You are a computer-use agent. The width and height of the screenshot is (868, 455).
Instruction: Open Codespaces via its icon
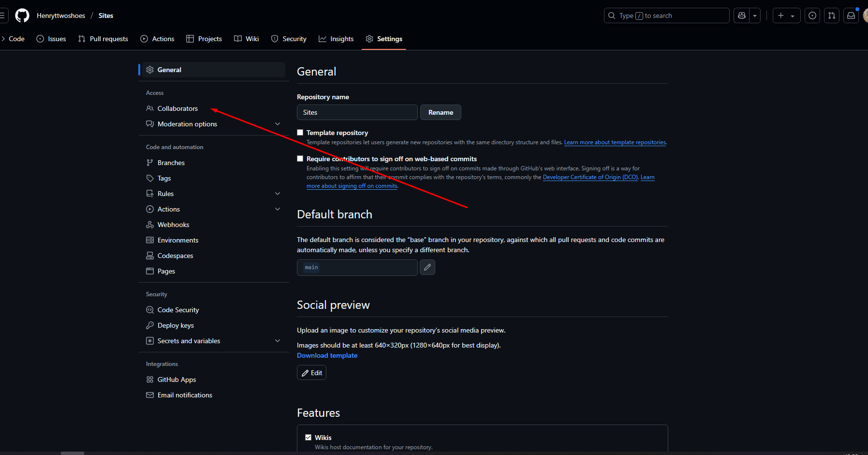click(x=150, y=256)
